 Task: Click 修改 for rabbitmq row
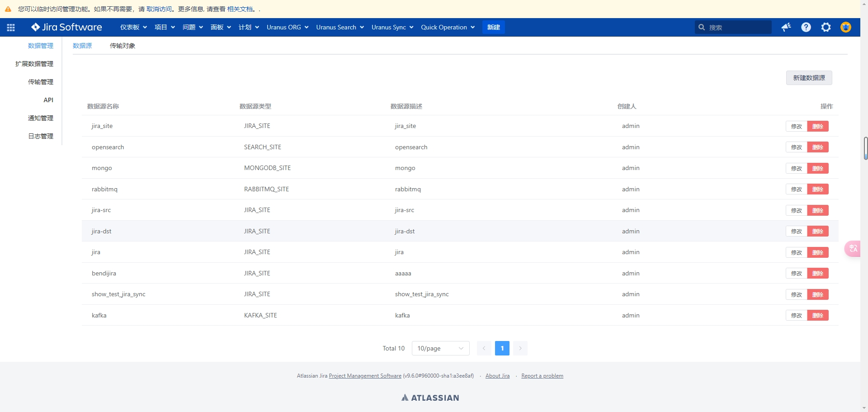click(797, 189)
